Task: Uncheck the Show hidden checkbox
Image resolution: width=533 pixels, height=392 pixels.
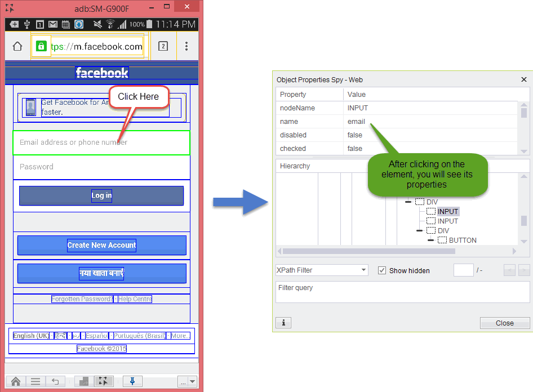Action: [382, 270]
